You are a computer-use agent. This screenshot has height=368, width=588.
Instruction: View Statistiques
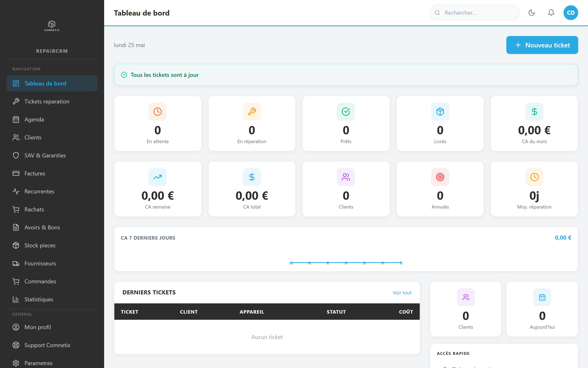(52, 299)
